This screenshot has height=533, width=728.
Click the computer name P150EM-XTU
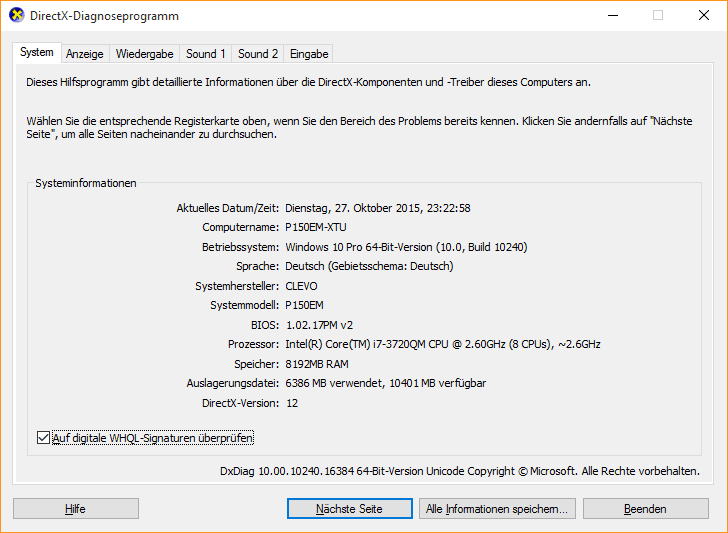(316, 228)
